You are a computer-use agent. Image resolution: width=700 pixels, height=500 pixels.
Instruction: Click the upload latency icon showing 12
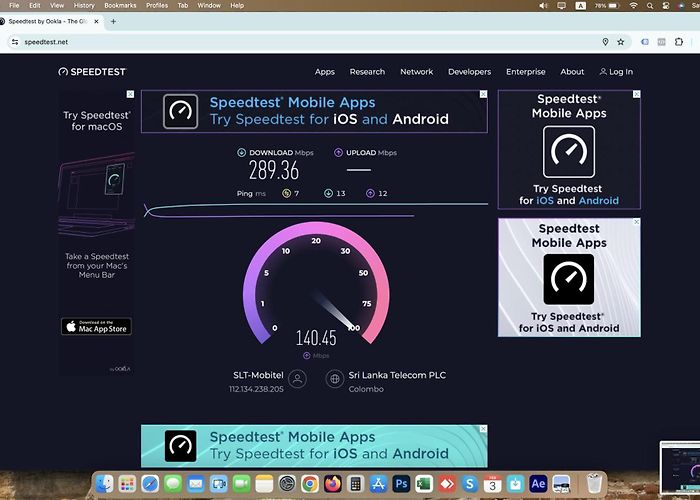click(370, 193)
